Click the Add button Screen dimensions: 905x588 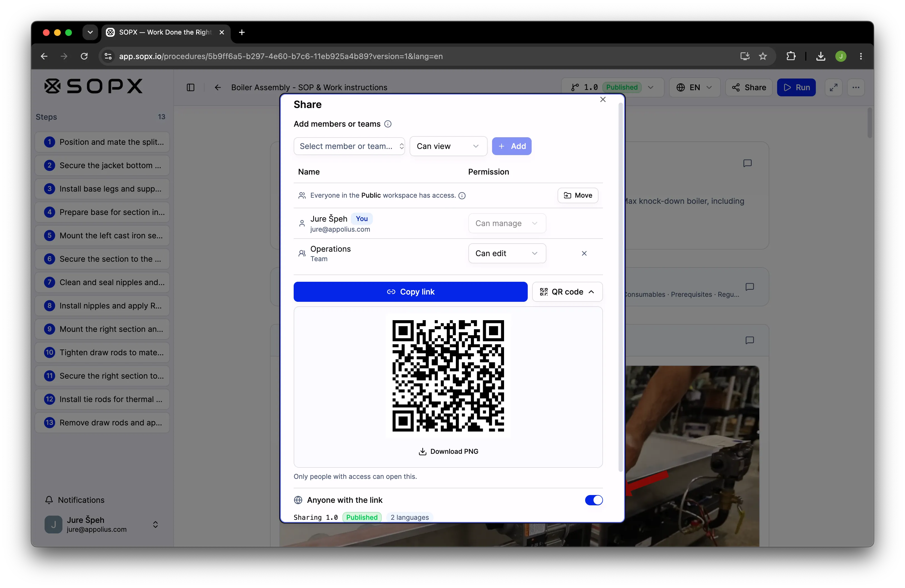[512, 146]
